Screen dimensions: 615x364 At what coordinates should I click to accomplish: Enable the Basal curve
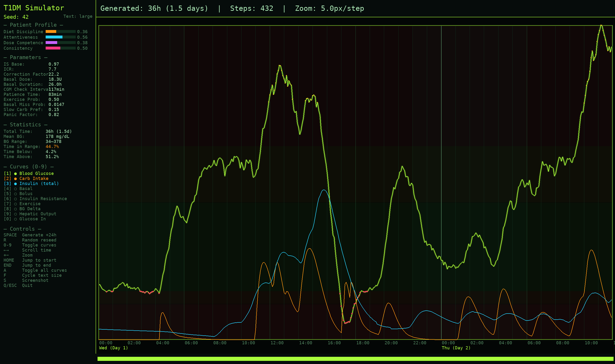tap(18, 189)
